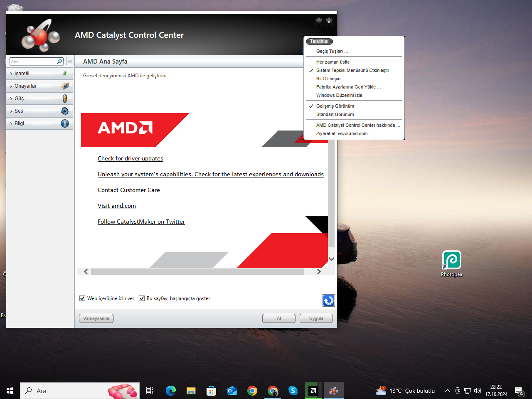Open the Windows Start menu
The width and height of the screenshot is (532, 399).
pyautogui.click(x=10, y=391)
